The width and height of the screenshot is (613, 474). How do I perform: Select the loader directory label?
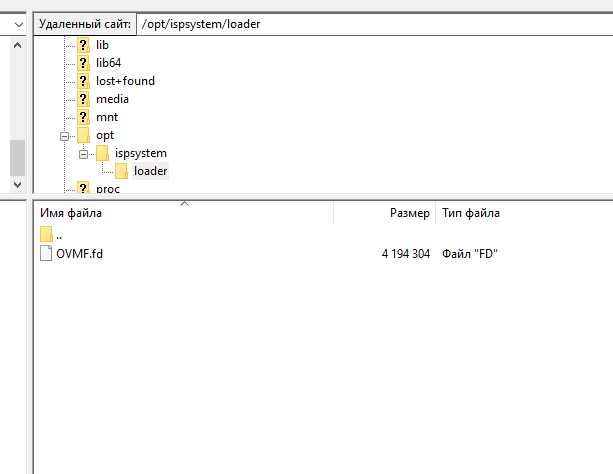151,171
